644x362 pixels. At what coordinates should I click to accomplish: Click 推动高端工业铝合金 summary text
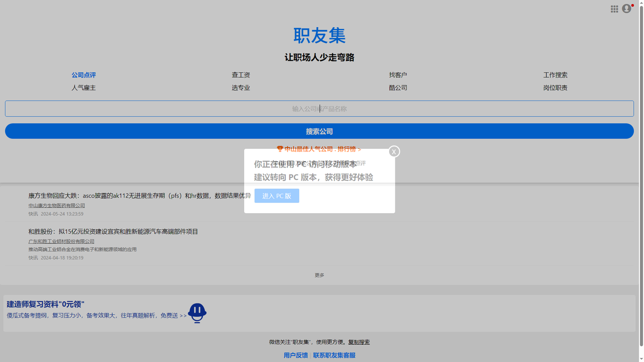tap(82, 249)
